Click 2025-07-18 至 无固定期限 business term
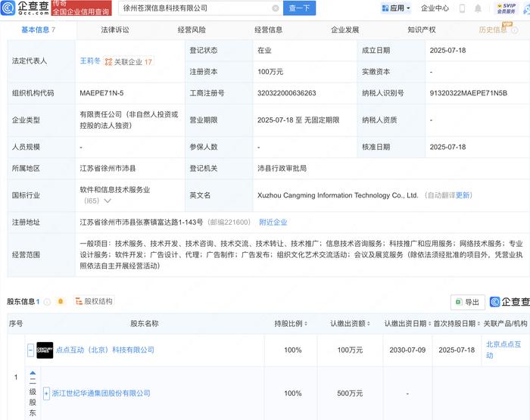The width and height of the screenshot is (530, 420). tap(298, 120)
